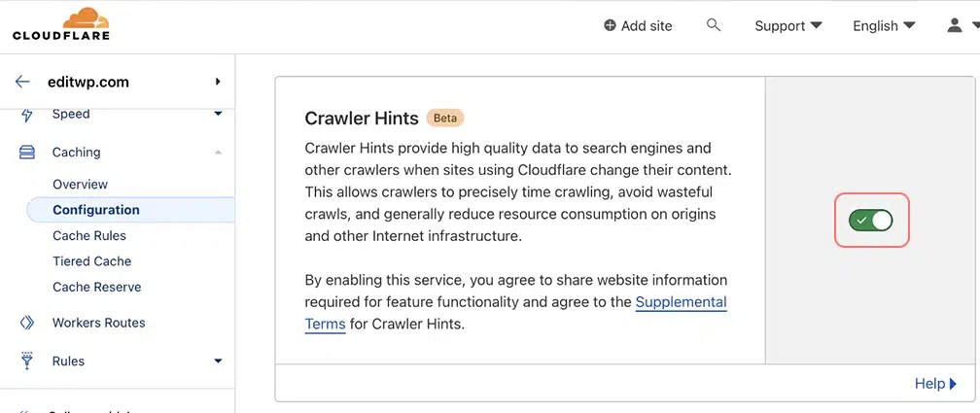Expand the Help link
Screen dimensions: 980x413
[935, 384]
